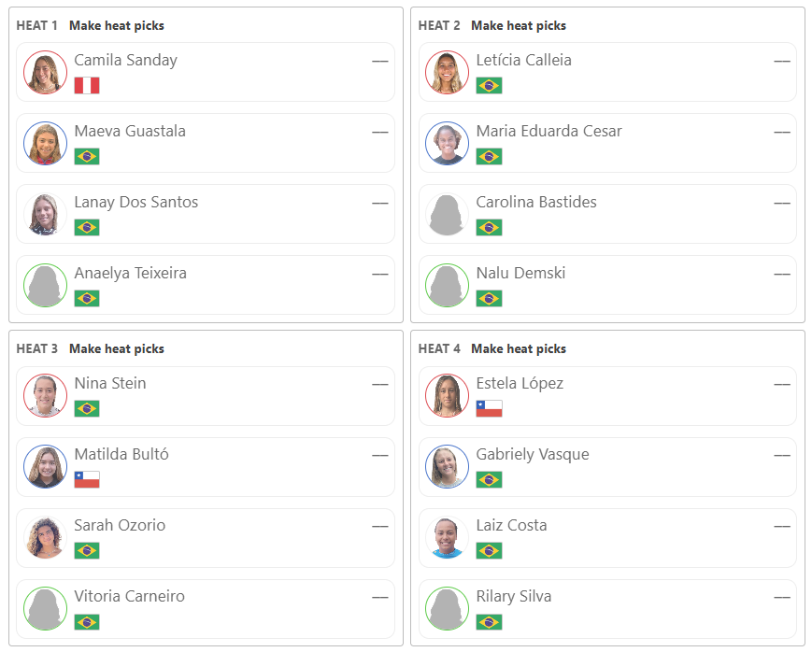Click Make heat picks for Heat 4

coord(519,348)
